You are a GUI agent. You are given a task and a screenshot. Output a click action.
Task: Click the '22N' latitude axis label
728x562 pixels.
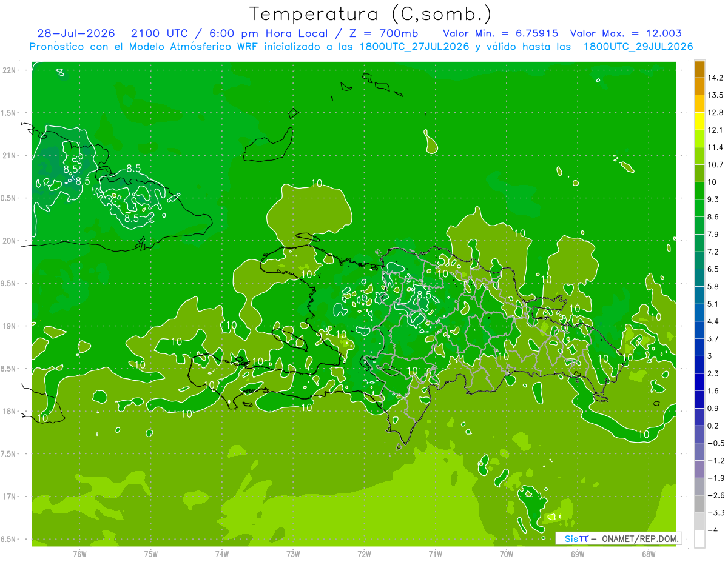click(10, 70)
